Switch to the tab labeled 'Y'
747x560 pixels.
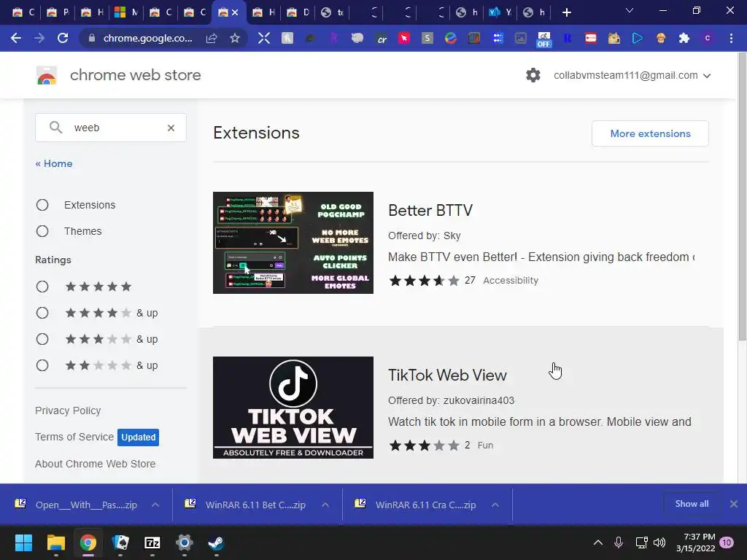coord(500,12)
